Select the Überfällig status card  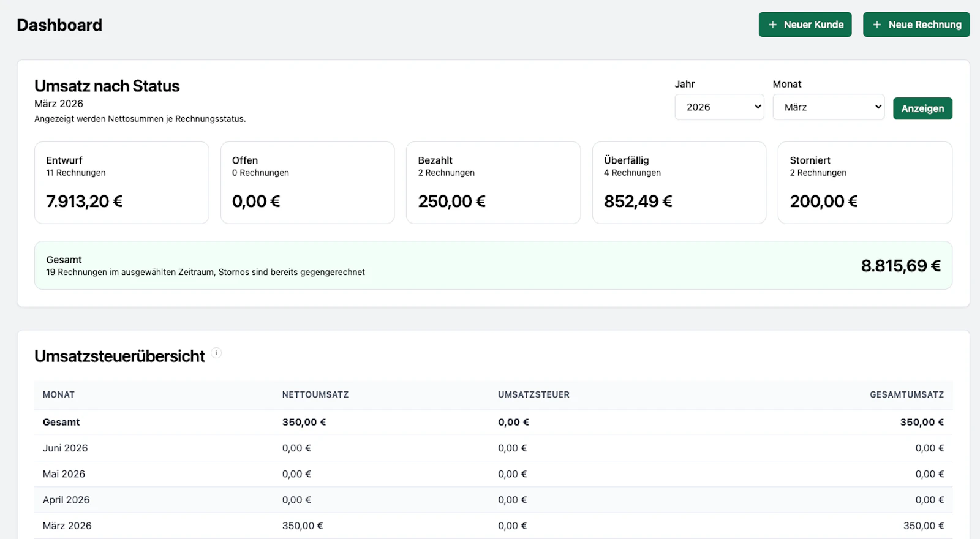point(679,183)
